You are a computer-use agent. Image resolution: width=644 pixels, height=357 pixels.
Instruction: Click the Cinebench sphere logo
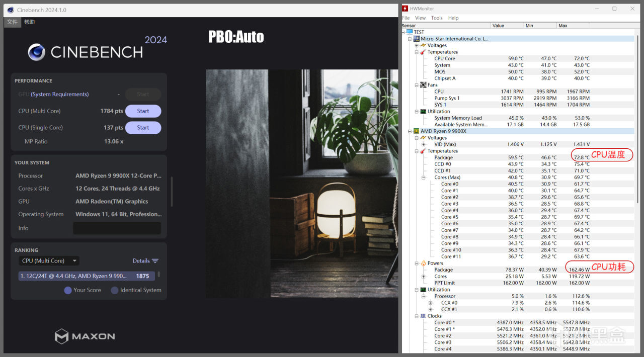[x=37, y=52]
